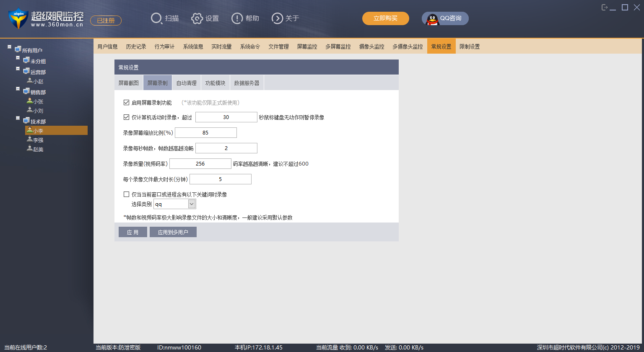The width and height of the screenshot is (644, 352).
Task: Open the 自动清理 sub-tab
Action: pyautogui.click(x=186, y=83)
